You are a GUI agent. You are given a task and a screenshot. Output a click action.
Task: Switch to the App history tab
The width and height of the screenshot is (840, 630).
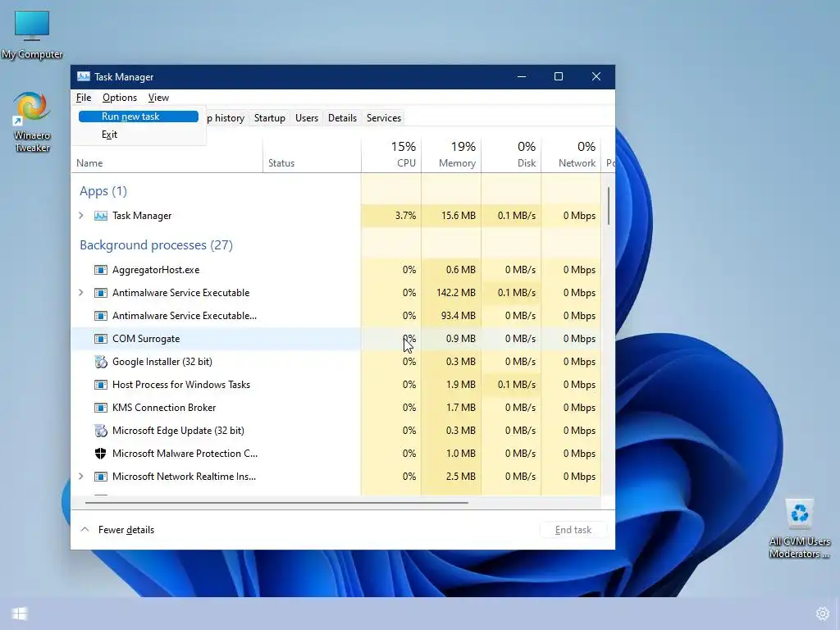pyautogui.click(x=226, y=118)
